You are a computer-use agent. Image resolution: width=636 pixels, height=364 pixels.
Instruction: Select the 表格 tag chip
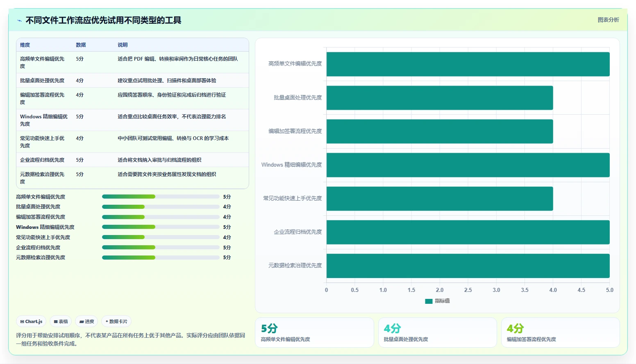[x=61, y=321]
